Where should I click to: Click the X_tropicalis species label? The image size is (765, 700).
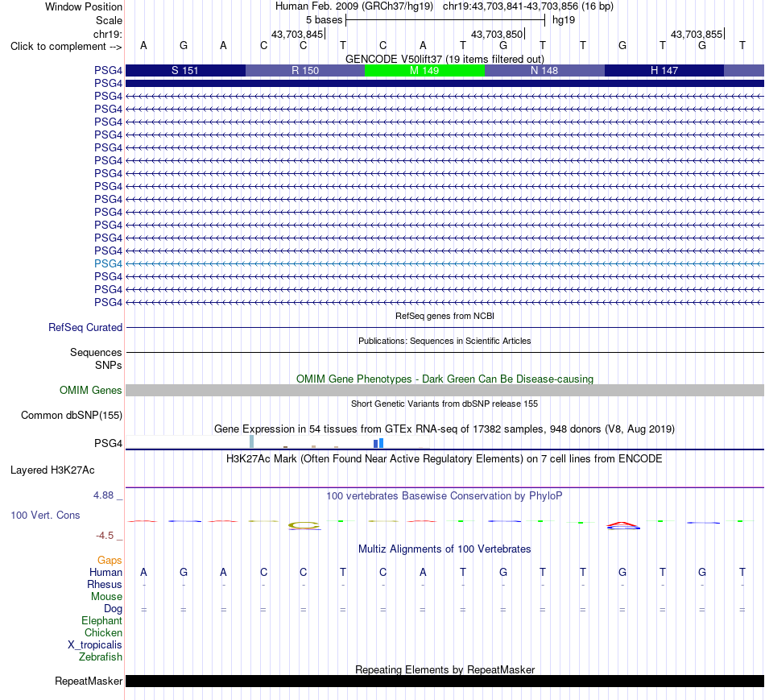[95, 645]
